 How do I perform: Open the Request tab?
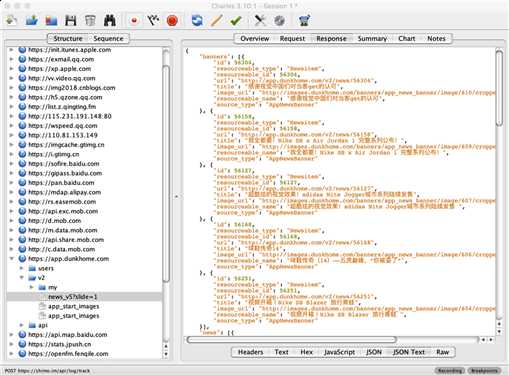click(x=292, y=39)
